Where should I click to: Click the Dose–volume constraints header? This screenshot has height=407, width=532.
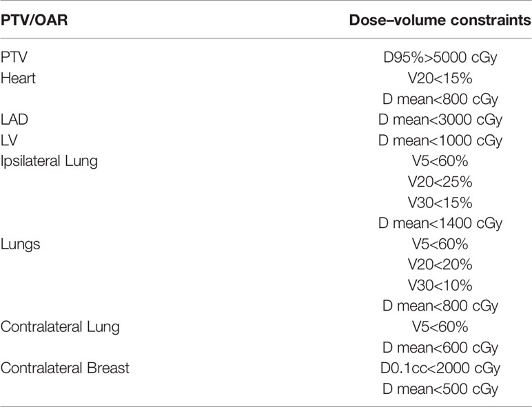[x=440, y=21]
